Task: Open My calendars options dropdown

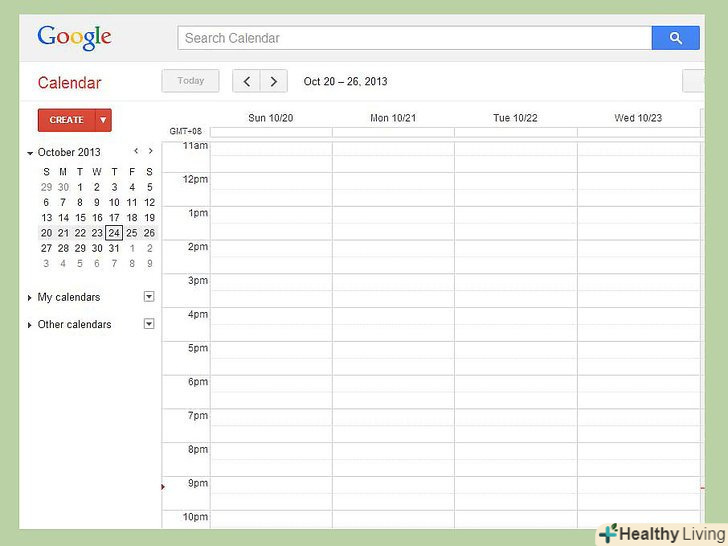Action: coord(149,296)
